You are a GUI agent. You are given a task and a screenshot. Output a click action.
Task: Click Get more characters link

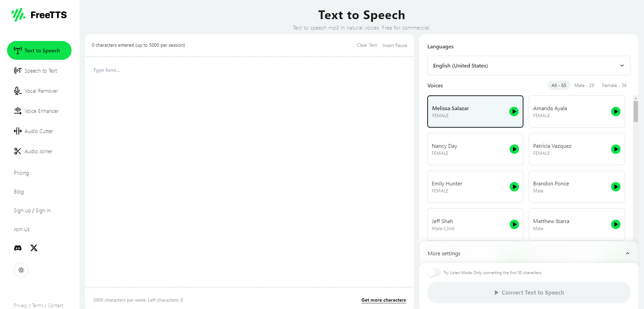click(383, 300)
